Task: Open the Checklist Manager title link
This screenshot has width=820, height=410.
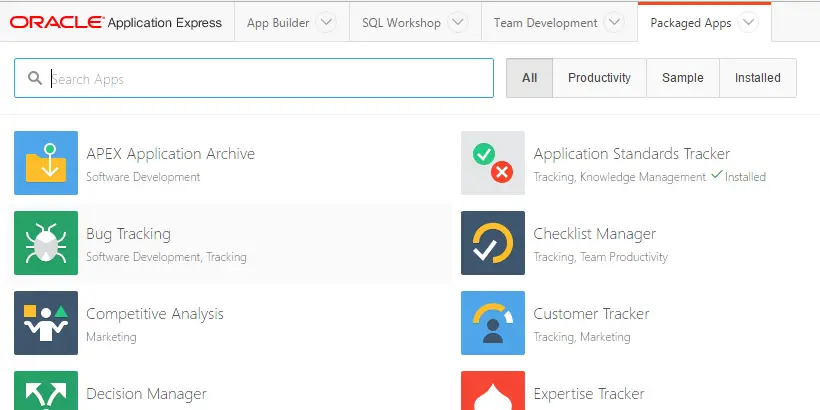Action: [595, 234]
